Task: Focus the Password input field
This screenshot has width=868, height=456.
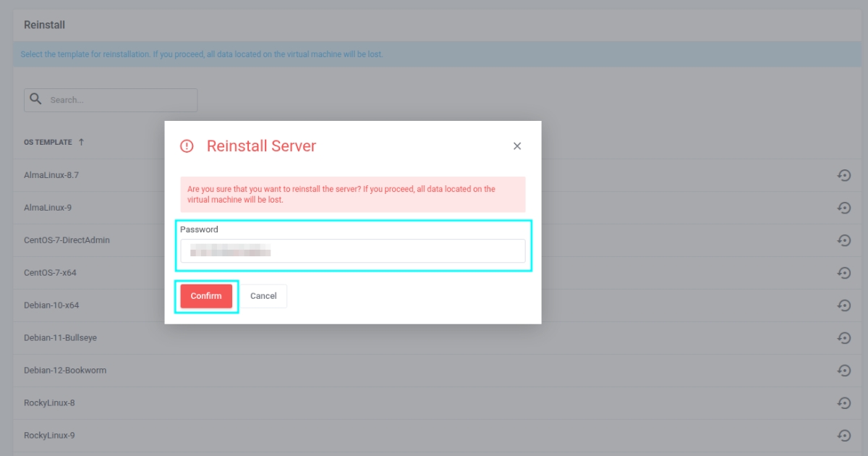Action: coord(352,251)
